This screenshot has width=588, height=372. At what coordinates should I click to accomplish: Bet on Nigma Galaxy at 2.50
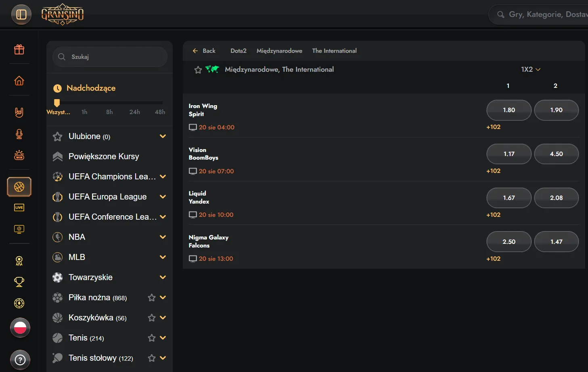tap(509, 242)
